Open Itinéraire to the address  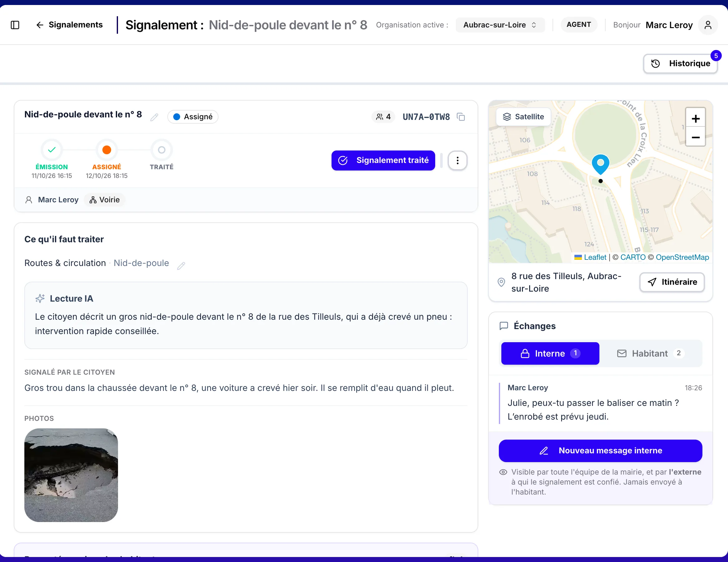point(672,282)
